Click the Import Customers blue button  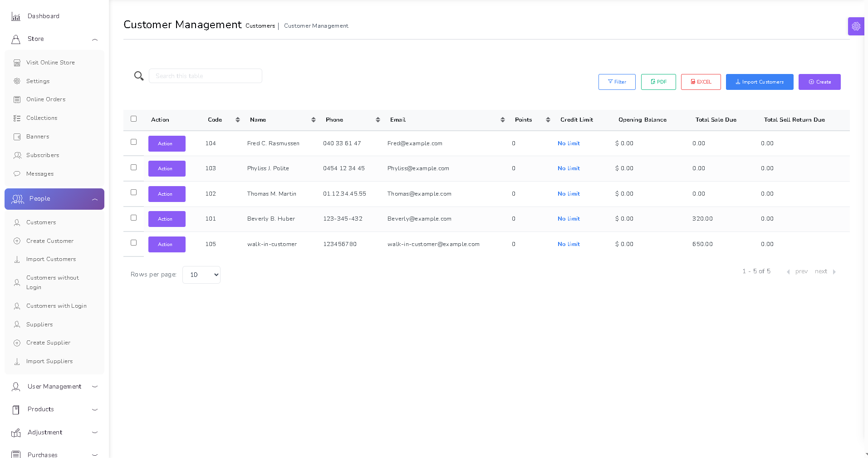(x=759, y=82)
